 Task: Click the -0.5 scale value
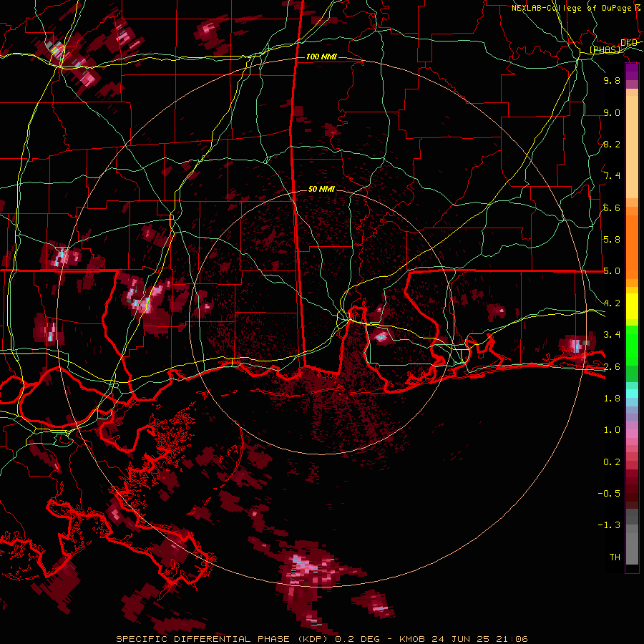point(609,493)
